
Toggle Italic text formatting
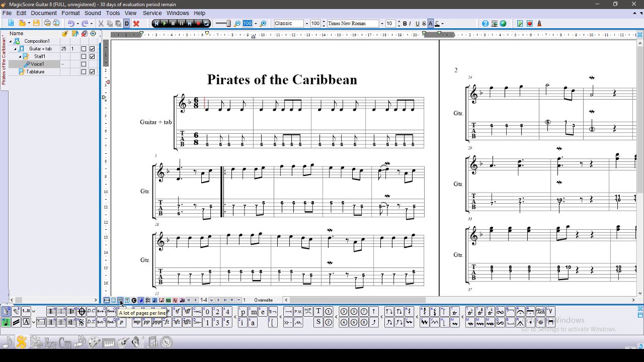click(x=410, y=24)
